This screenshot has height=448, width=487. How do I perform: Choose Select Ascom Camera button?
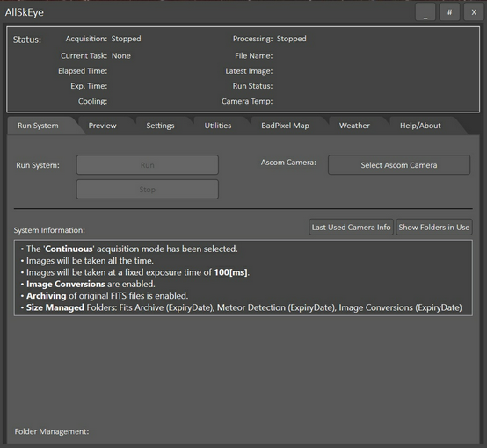(399, 165)
